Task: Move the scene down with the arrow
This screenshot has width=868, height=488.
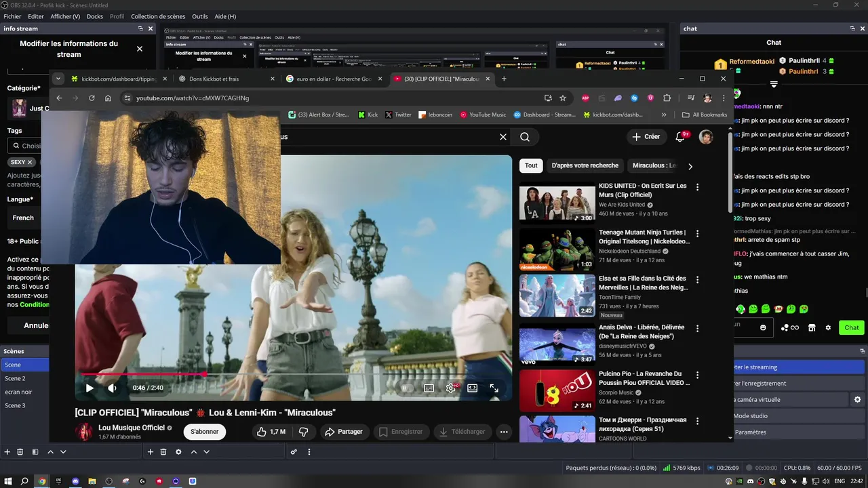Action: [63, 452]
